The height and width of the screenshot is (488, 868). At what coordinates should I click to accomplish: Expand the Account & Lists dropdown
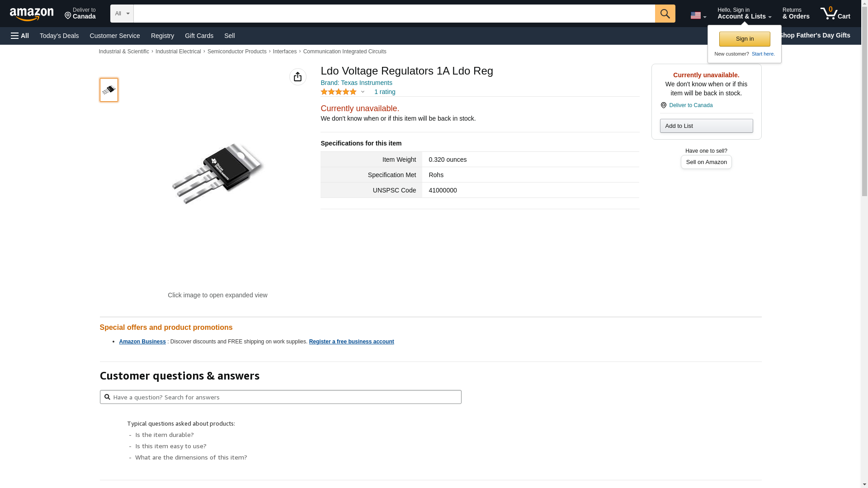(x=744, y=14)
